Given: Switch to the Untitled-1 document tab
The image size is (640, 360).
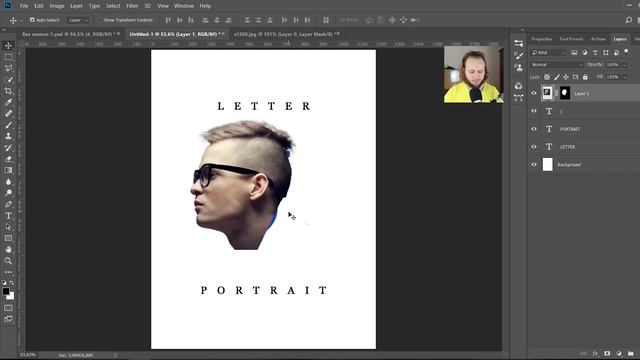Looking at the screenshot, I should point(175,34).
